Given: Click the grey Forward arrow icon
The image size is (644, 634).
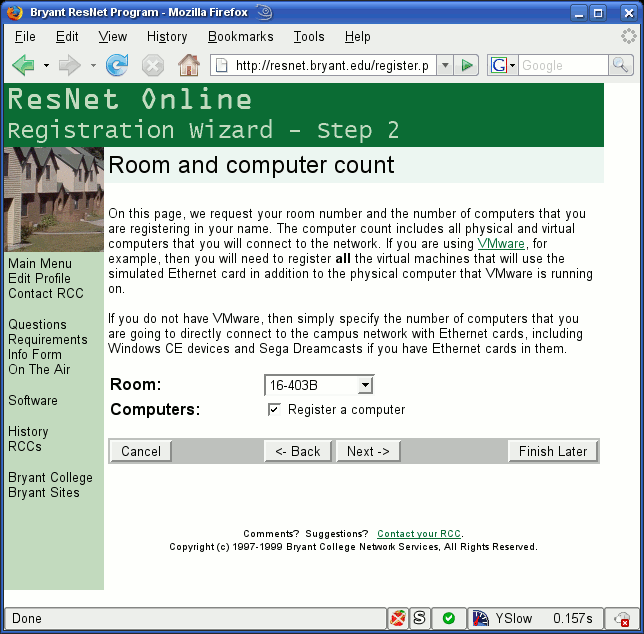Looking at the screenshot, I should (x=69, y=65).
